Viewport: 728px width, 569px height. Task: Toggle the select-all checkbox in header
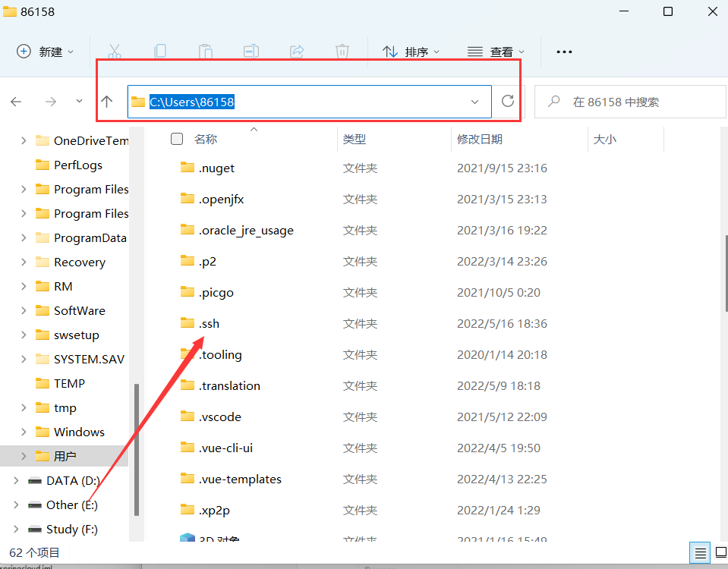point(177,139)
